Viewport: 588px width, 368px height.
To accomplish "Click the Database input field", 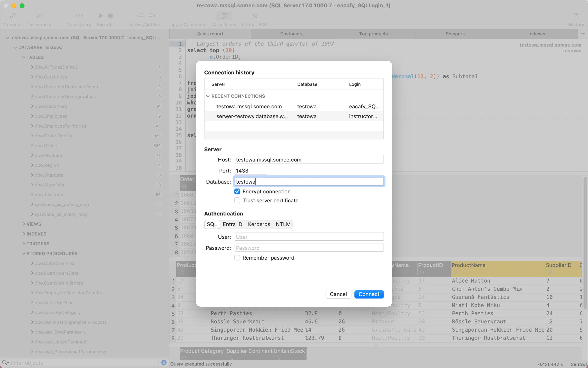I will tap(309, 182).
